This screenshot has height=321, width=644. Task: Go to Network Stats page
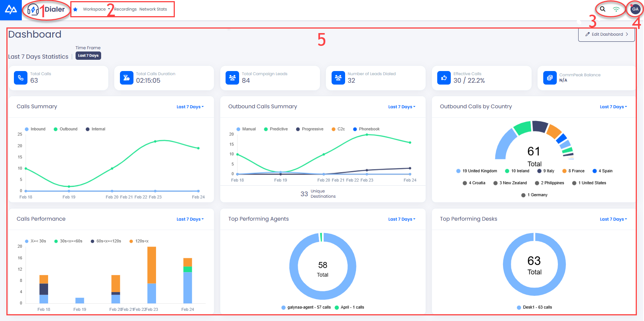tap(153, 9)
